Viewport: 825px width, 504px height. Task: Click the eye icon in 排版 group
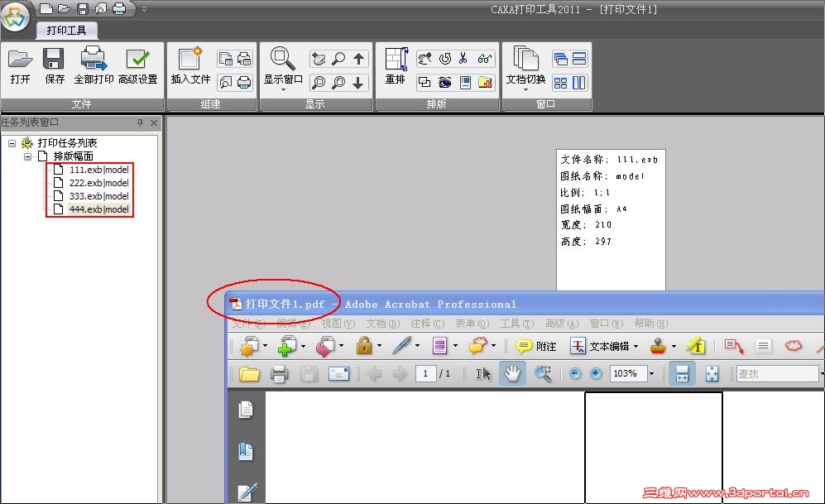click(445, 83)
